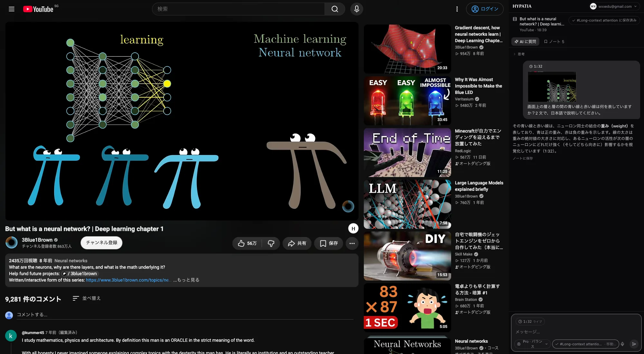Screen dimensions: 644x354
Task: Open the wxxedu@gmail.com account dropdown
Action: tap(614, 6)
